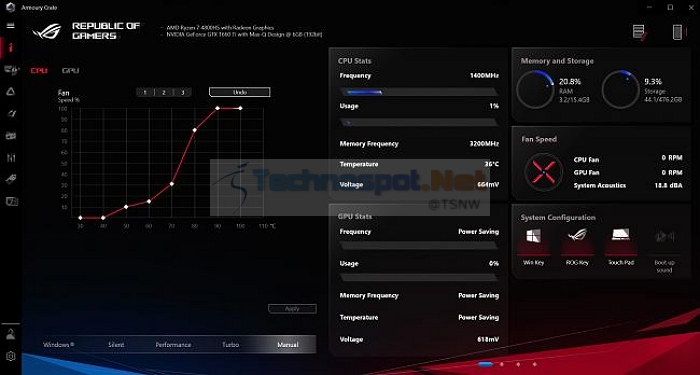Viewport: 700px width, 375px height.
Task: Open the notes edit icon at top right
Action: click(639, 32)
